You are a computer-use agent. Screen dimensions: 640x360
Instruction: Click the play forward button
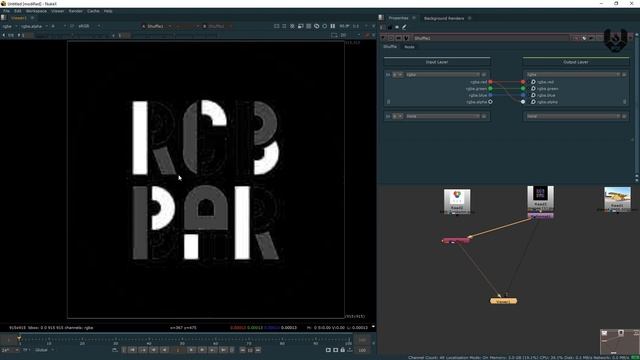pyautogui.click(x=191, y=350)
